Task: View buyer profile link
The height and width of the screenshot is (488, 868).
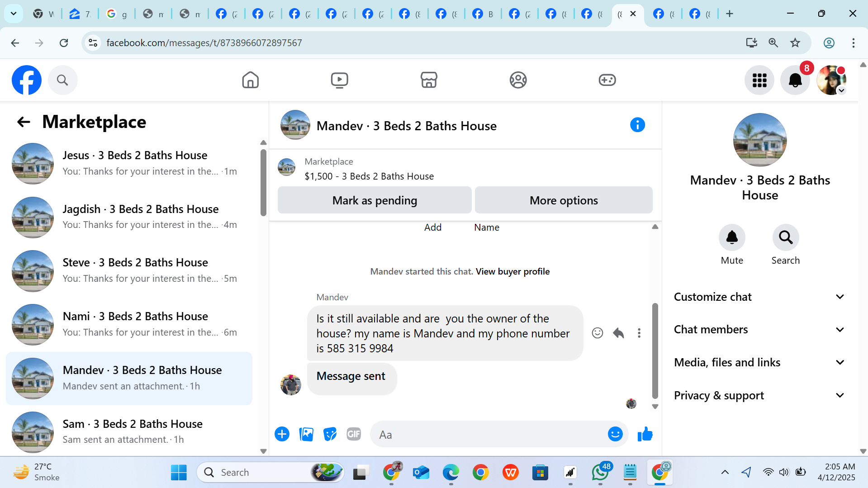Action: pos(512,271)
